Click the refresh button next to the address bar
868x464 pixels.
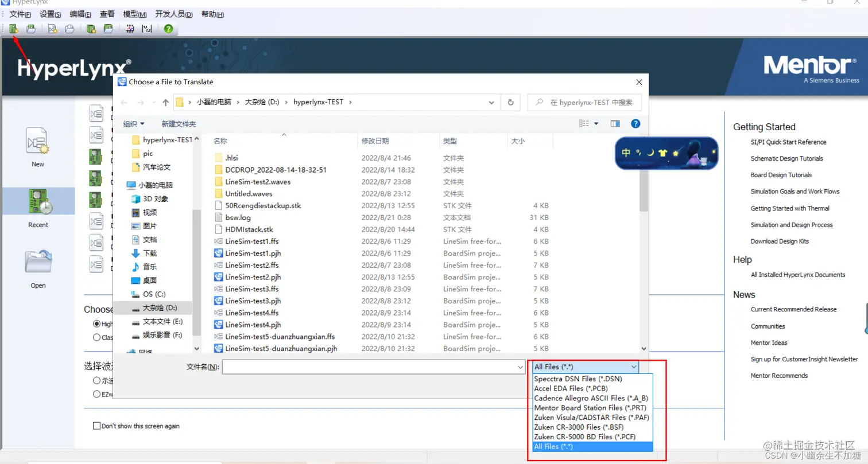point(510,103)
